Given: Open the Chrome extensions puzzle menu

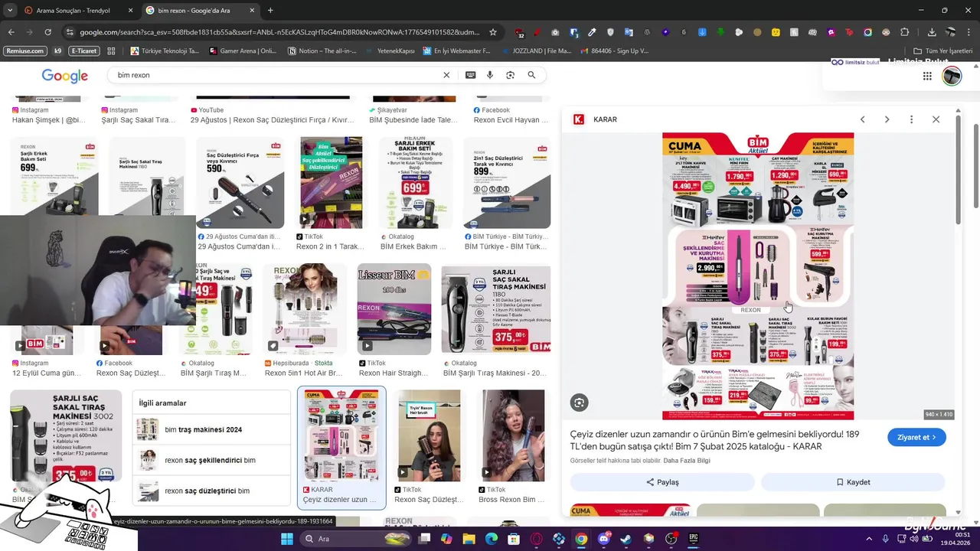Looking at the screenshot, I should point(904,32).
